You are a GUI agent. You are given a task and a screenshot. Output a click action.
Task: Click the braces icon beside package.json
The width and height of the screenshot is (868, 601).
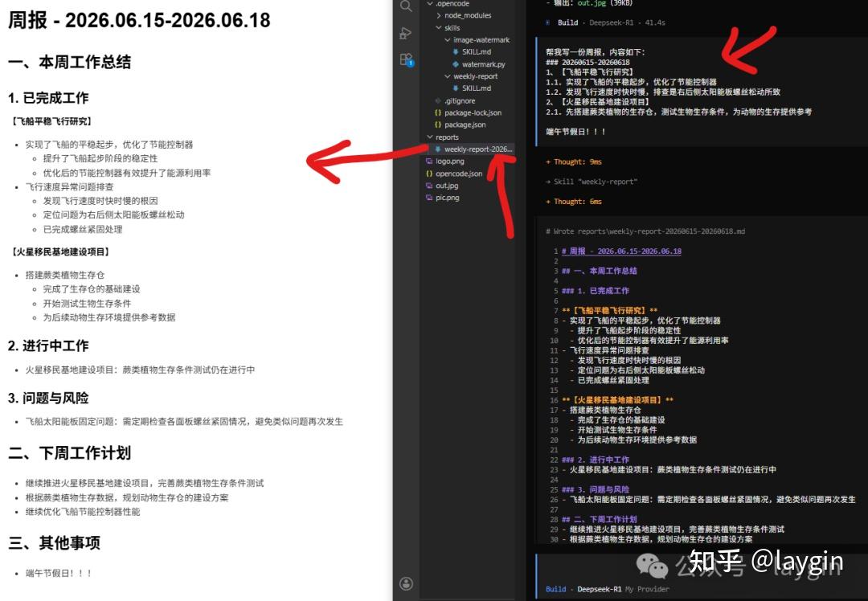tap(438, 125)
